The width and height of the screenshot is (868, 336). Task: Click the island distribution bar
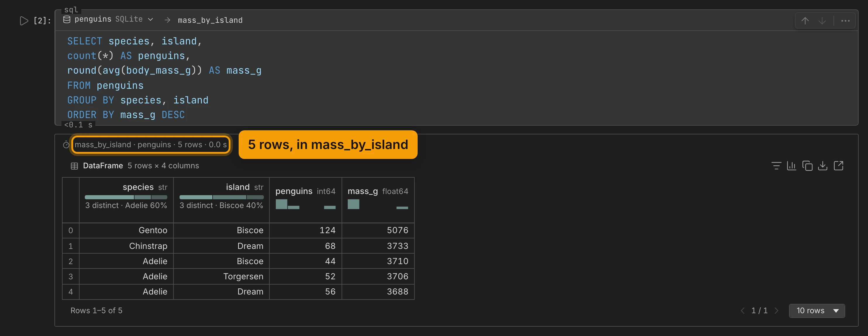click(x=221, y=197)
